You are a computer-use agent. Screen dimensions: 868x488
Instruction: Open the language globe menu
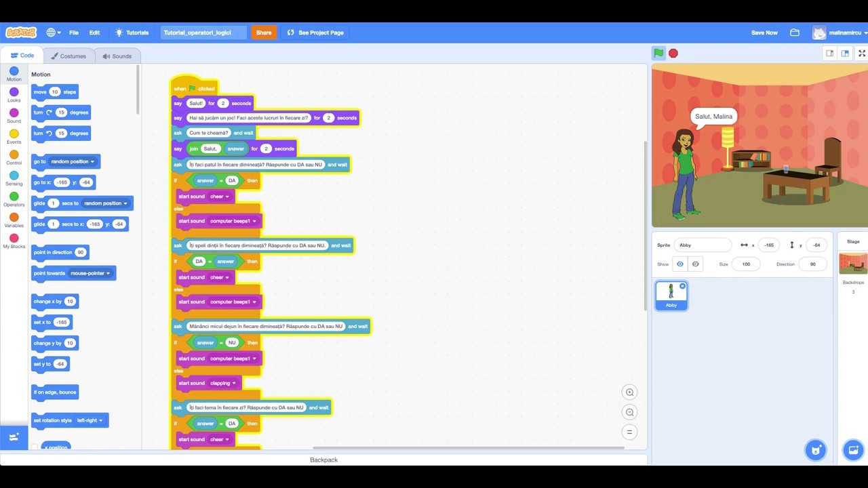click(x=54, y=33)
